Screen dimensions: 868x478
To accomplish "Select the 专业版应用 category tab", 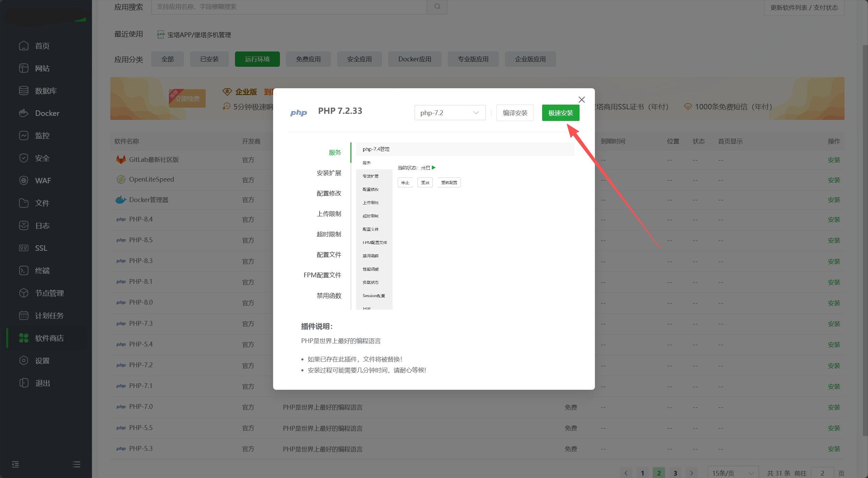I will tap(473, 59).
